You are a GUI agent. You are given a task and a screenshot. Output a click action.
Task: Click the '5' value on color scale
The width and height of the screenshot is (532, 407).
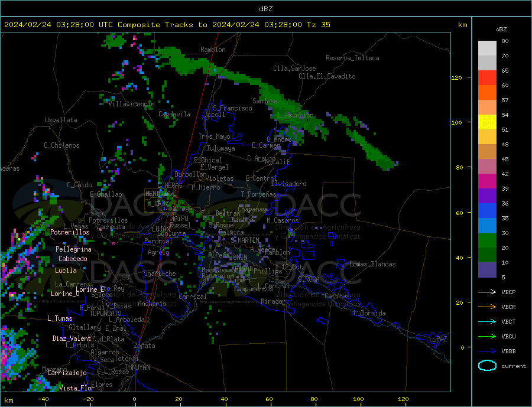pos(503,277)
